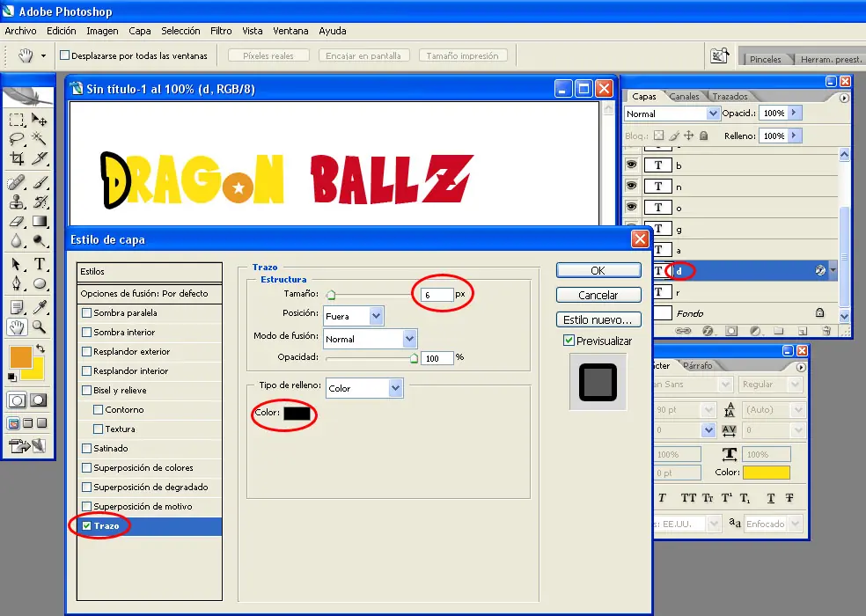The width and height of the screenshot is (866, 616).
Task: Select the Blur tool
Action: (17, 241)
